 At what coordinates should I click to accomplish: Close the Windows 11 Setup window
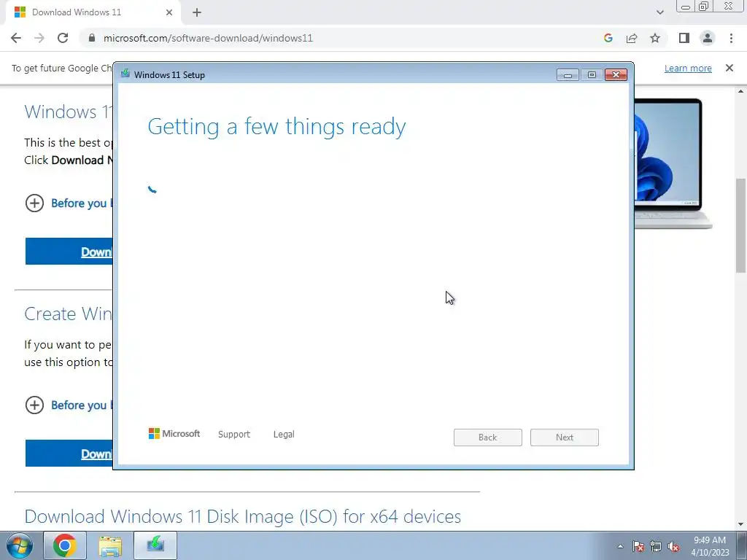616,75
